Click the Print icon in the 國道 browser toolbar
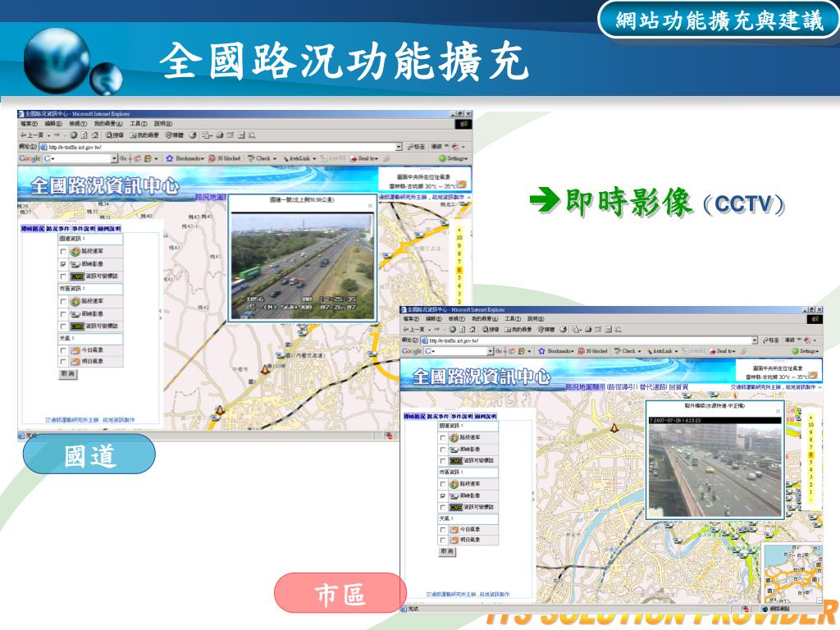 click(220, 135)
